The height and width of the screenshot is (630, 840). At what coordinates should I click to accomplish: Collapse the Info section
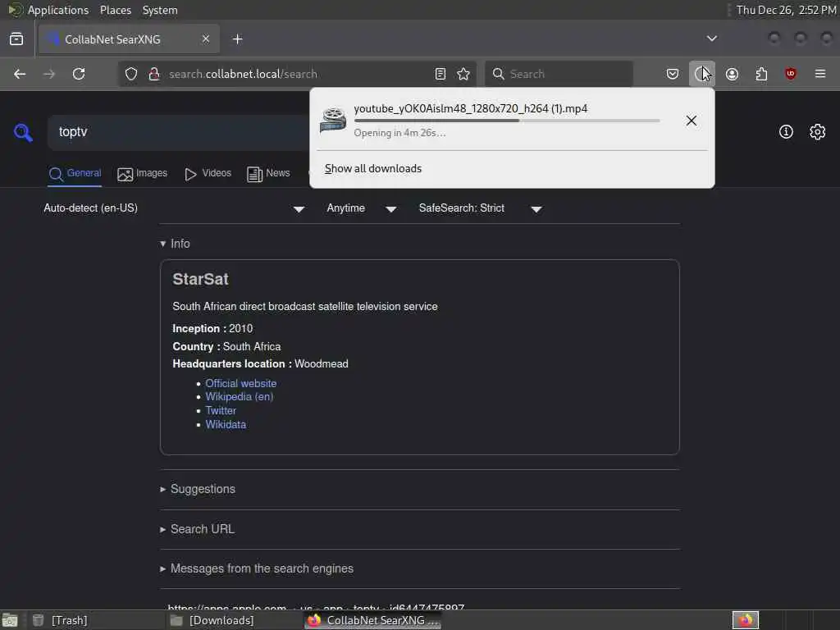tap(175, 244)
